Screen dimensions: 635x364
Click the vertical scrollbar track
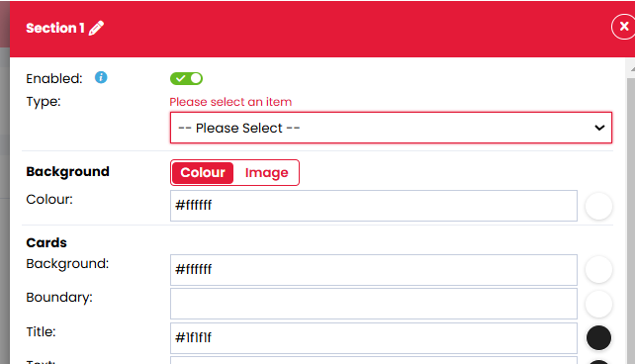pyautogui.click(x=631, y=221)
